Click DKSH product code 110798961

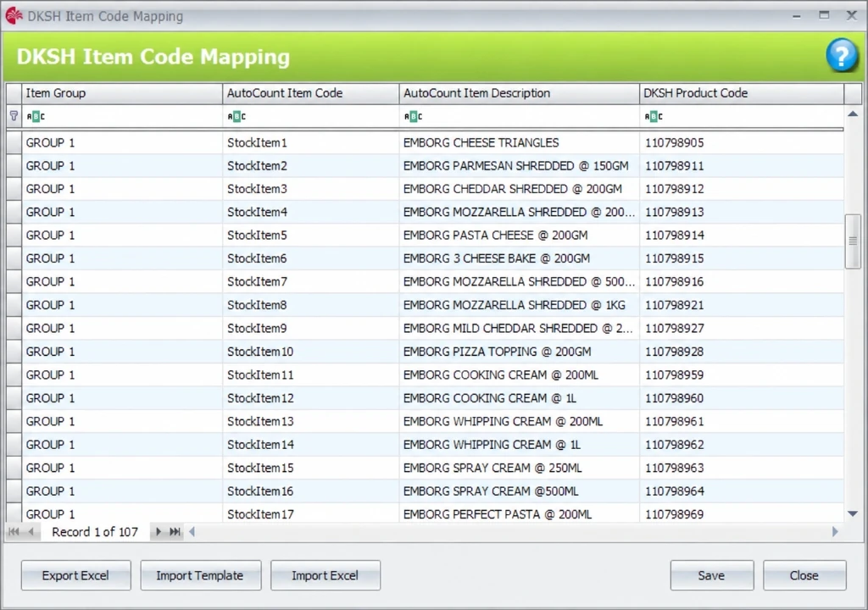[742, 421]
